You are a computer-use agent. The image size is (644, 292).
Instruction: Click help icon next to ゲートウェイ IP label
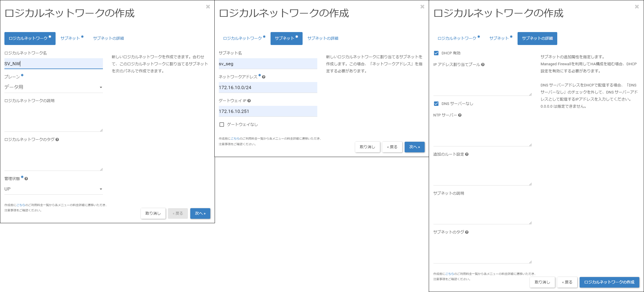[x=249, y=101]
